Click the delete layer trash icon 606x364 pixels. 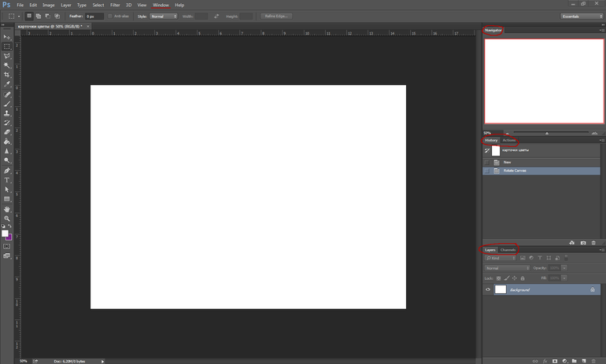click(x=593, y=361)
